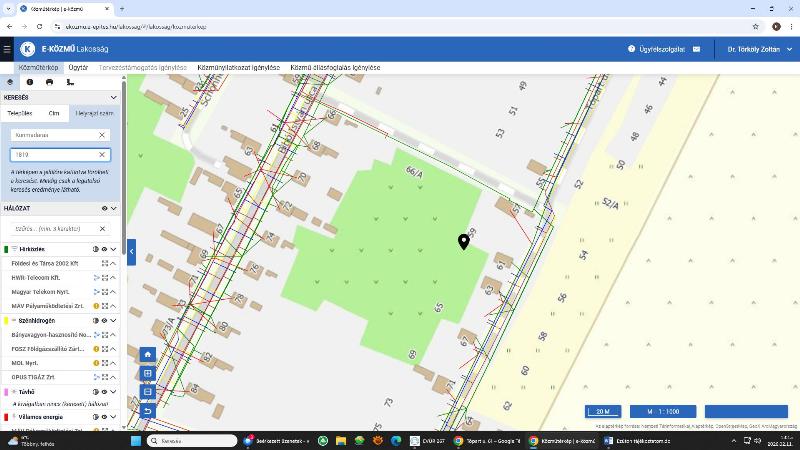Screen dimensions: 800x450
Task: Collapse the Távhő group chevron
Action: (x=113, y=392)
